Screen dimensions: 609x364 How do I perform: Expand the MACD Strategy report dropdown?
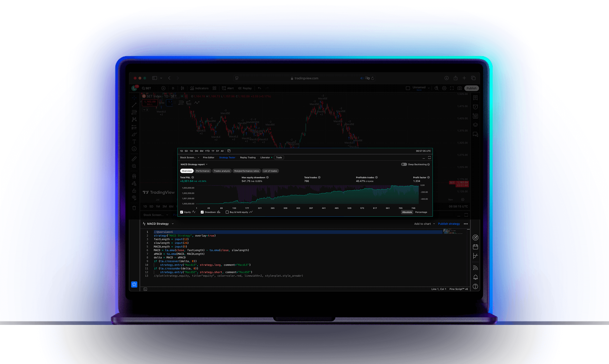(207, 164)
